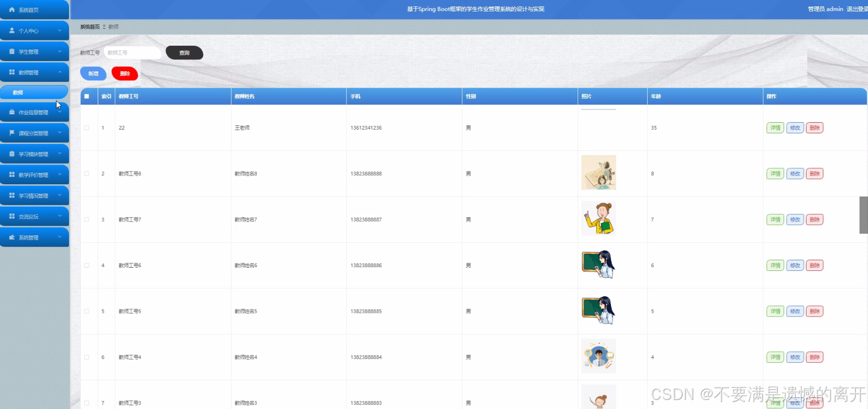
Task: Click the vertical page scrollbar thumb
Action: click(x=864, y=215)
